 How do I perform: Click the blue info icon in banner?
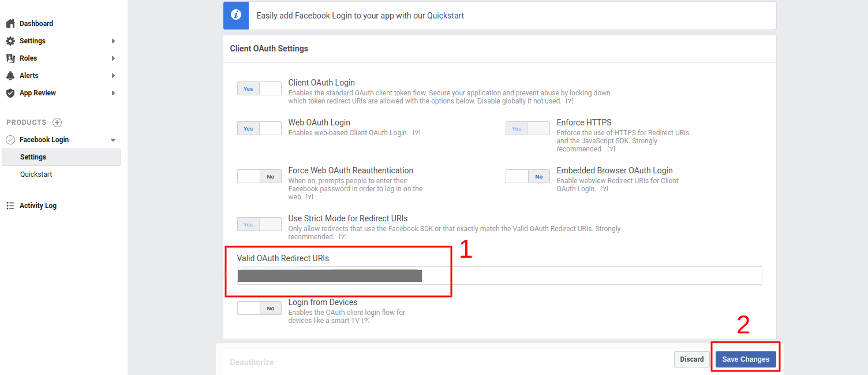[235, 16]
